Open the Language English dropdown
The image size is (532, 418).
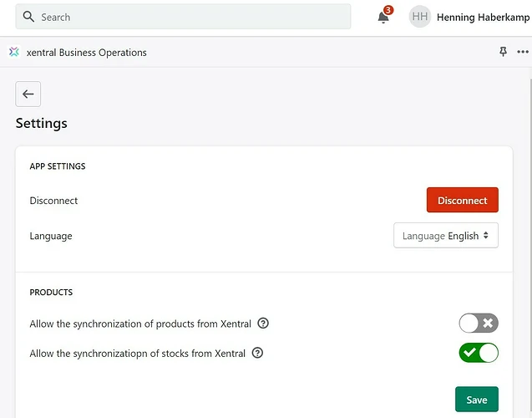[x=446, y=235]
